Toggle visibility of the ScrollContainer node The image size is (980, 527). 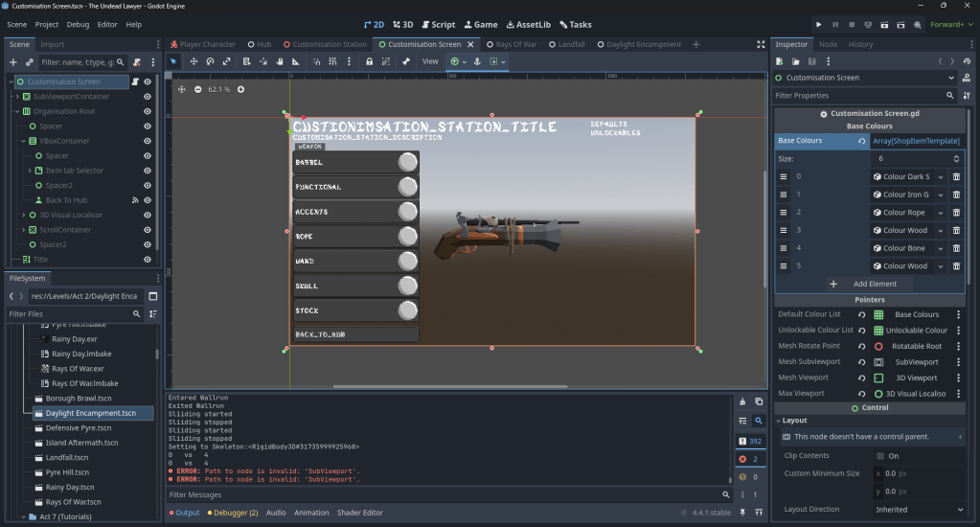148,230
